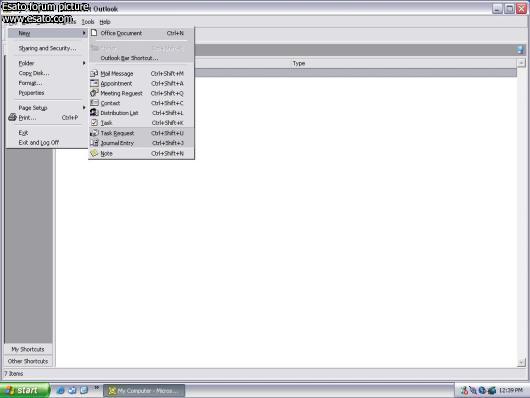This screenshot has height=398, width=530.
Task: Choose the Office Document page icon
Action: (x=94, y=33)
